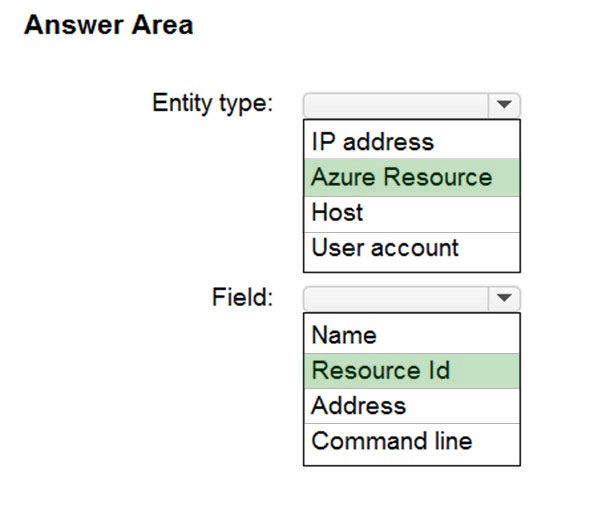Click the downward triangle beside Field box
This screenshot has width=594, height=520.
pos(504,298)
